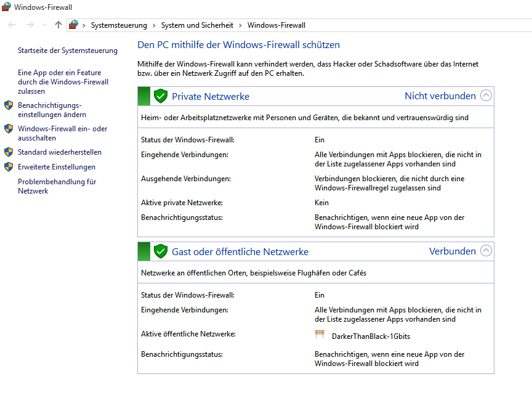Open Problembehandlung für Netzwerk link

pos(57,186)
